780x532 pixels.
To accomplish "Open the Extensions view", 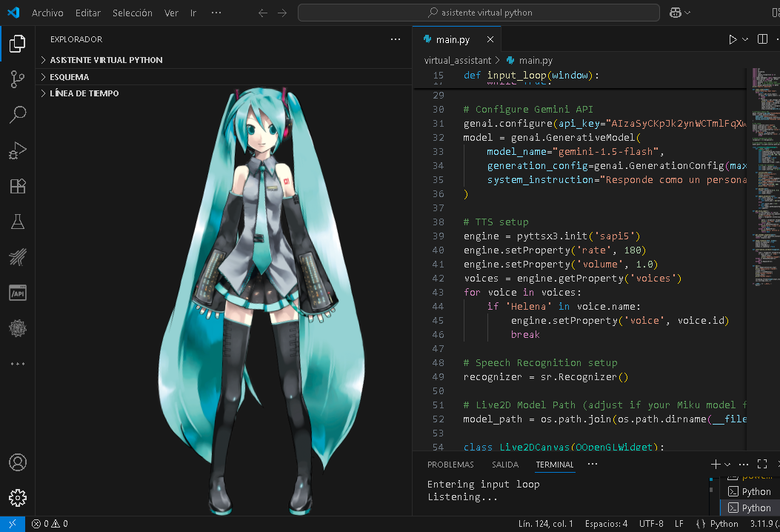I will pos(18,186).
